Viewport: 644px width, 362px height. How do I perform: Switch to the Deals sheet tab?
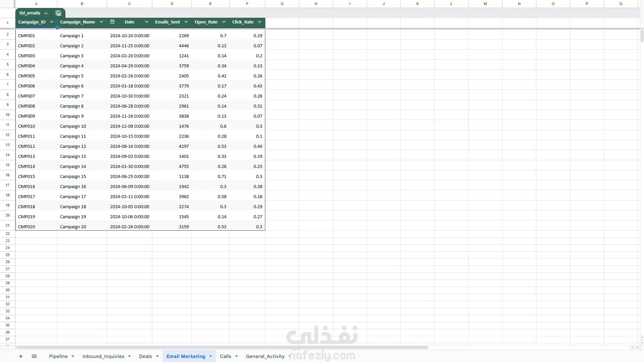146,356
